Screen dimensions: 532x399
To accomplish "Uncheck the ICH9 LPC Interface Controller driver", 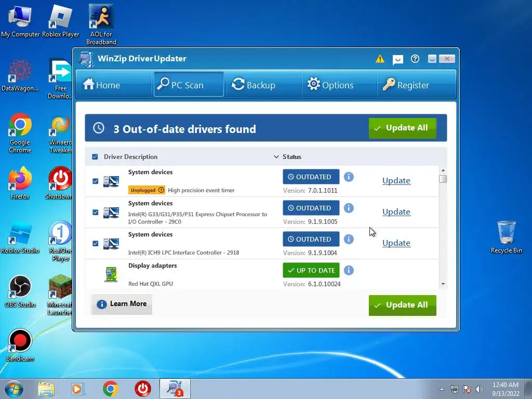I will [x=96, y=244].
